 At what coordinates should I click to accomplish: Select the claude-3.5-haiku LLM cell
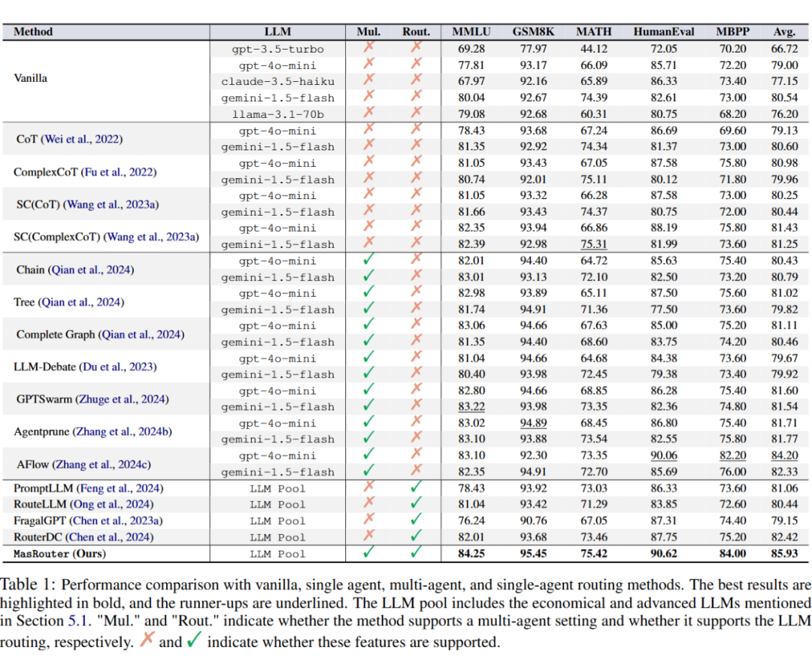click(x=277, y=82)
